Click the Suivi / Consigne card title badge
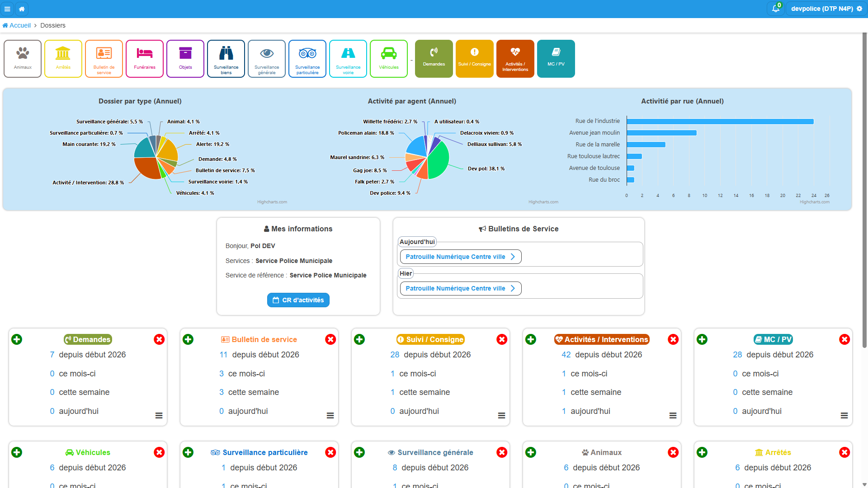Viewport: 868px width, 488px height. 430,339
